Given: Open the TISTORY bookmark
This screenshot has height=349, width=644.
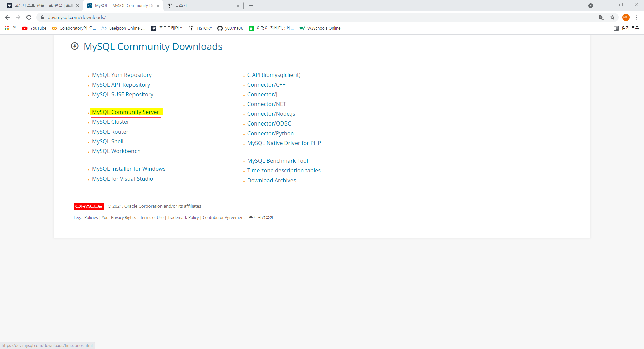Looking at the screenshot, I should (201, 28).
